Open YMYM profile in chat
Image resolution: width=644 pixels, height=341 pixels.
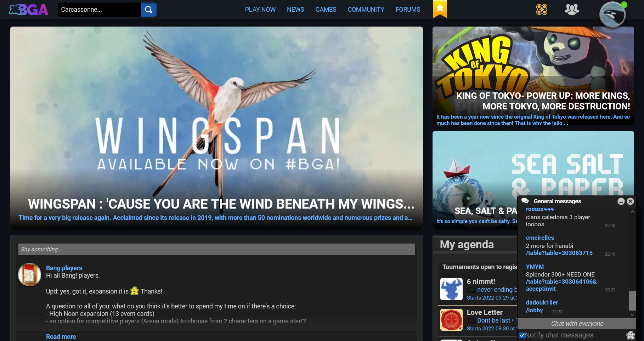[535, 267]
